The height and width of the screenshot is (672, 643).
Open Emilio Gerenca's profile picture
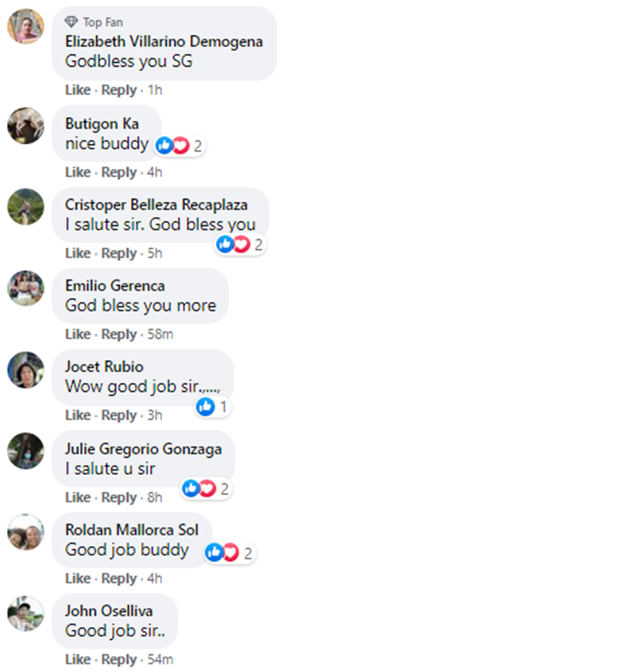26,288
